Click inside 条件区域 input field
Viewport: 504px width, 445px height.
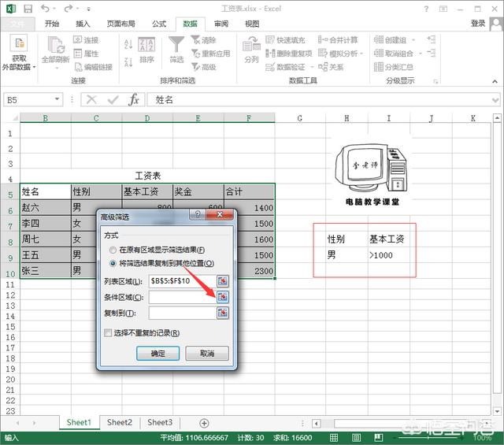click(x=182, y=297)
